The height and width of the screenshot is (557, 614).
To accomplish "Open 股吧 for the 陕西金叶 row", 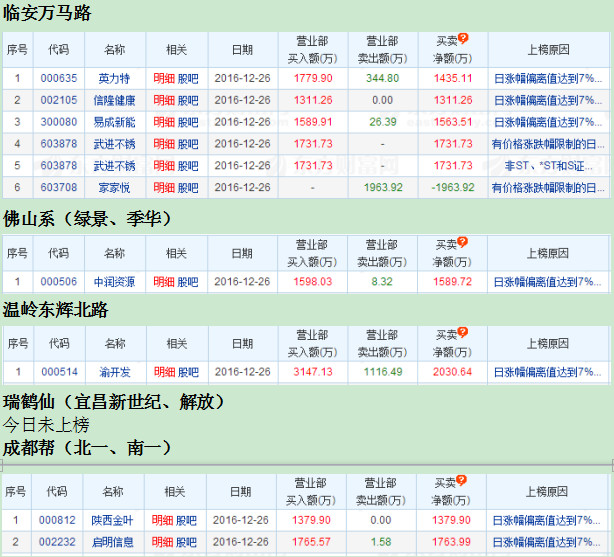I will pos(186,521).
